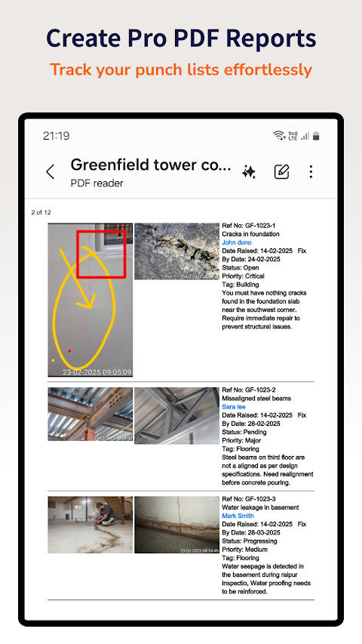Select the Tag: Building line
Viewport: 362px width, 644px height.
point(241,284)
